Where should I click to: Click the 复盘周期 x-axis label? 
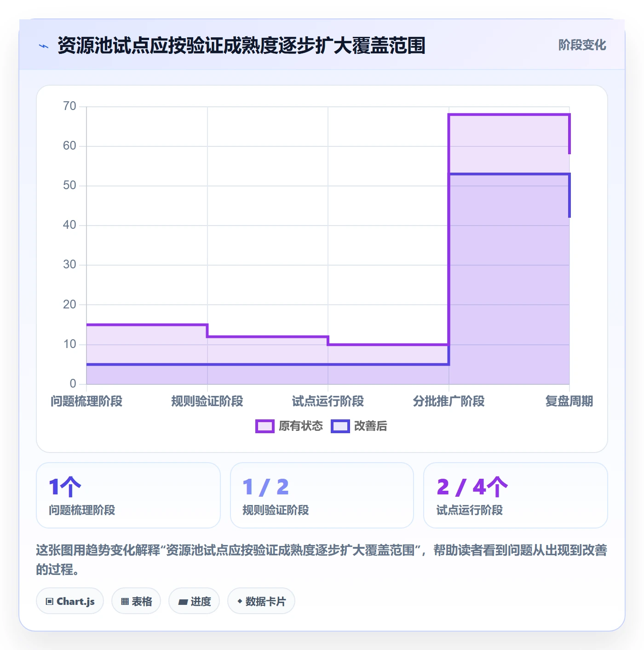pos(569,401)
